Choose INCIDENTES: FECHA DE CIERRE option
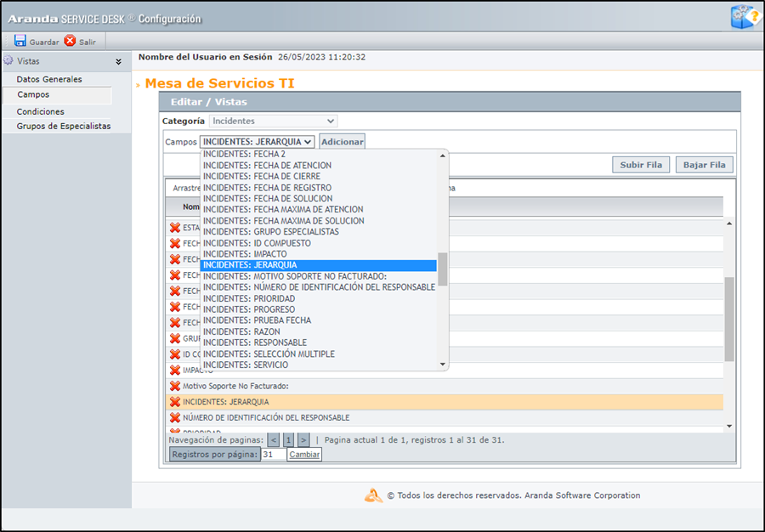Screen dimensions: 765x532 coord(318,176)
